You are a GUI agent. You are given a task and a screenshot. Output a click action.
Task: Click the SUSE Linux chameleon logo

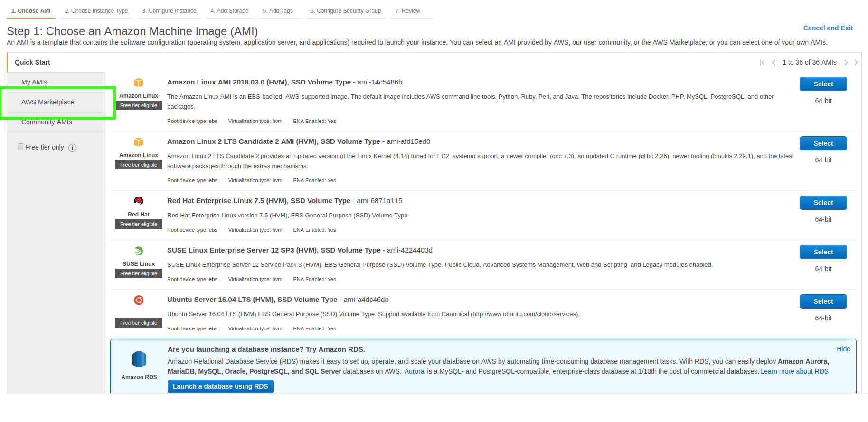138,251
